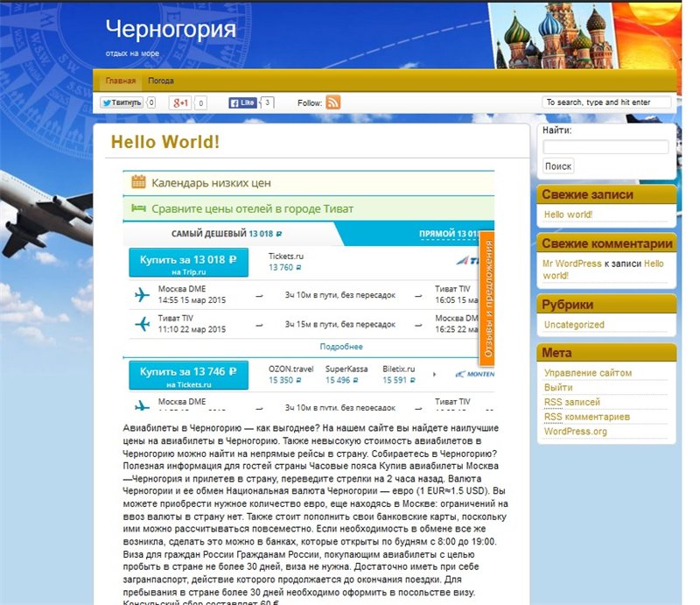Select the САМЫЙ ДЕШЕВЫЙ 13 018 tab

click(x=227, y=234)
